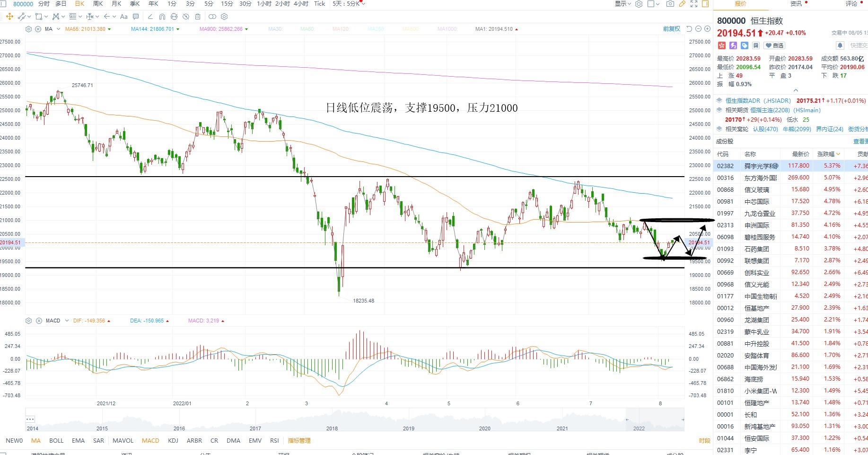Click the bell price alert icon
The height and width of the screenshot is (455, 868).
[x=840, y=45]
